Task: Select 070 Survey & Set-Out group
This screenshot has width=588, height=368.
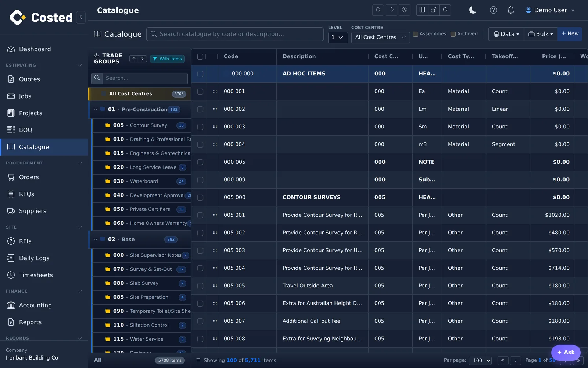Action: (x=142, y=269)
